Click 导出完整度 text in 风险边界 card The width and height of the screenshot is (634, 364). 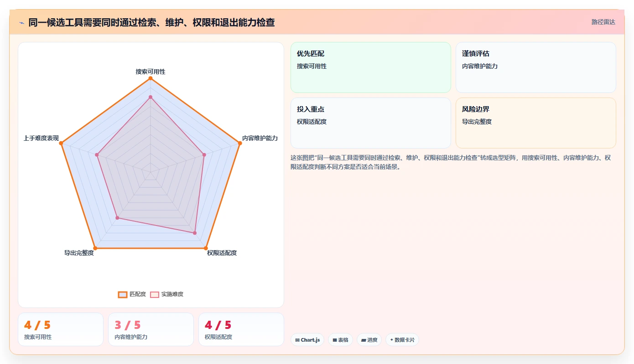point(477,122)
